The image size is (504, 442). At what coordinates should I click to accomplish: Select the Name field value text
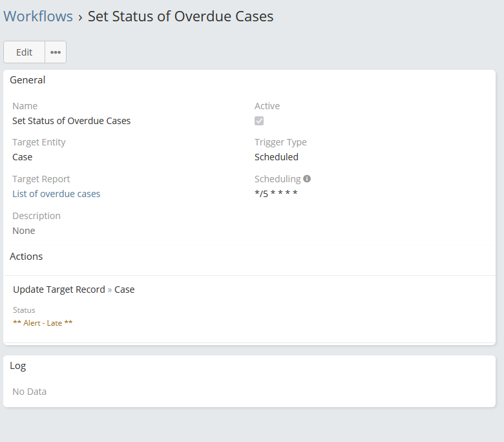click(x=71, y=121)
